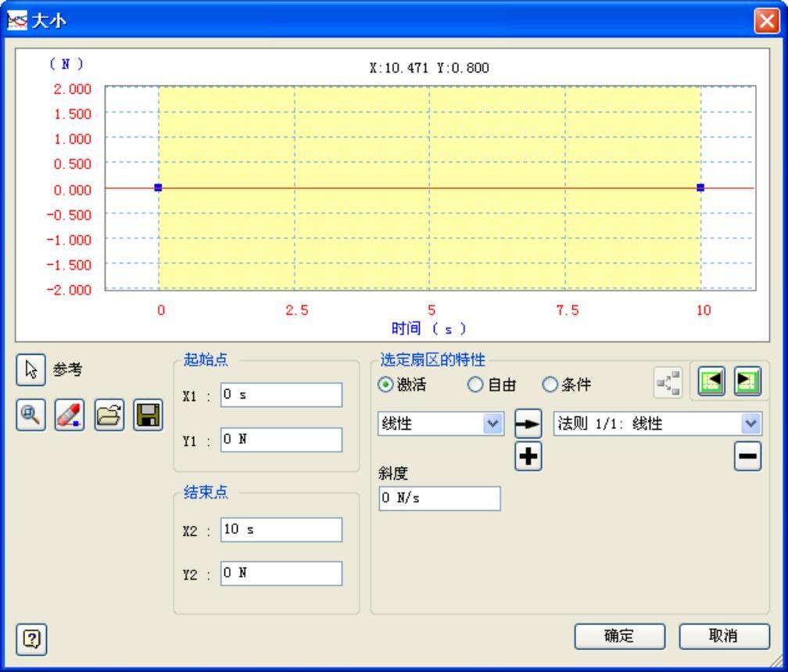The image size is (788, 672).
Task: Open help with the question mark icon
Action: pyautogui.click(x=30, y=638)
